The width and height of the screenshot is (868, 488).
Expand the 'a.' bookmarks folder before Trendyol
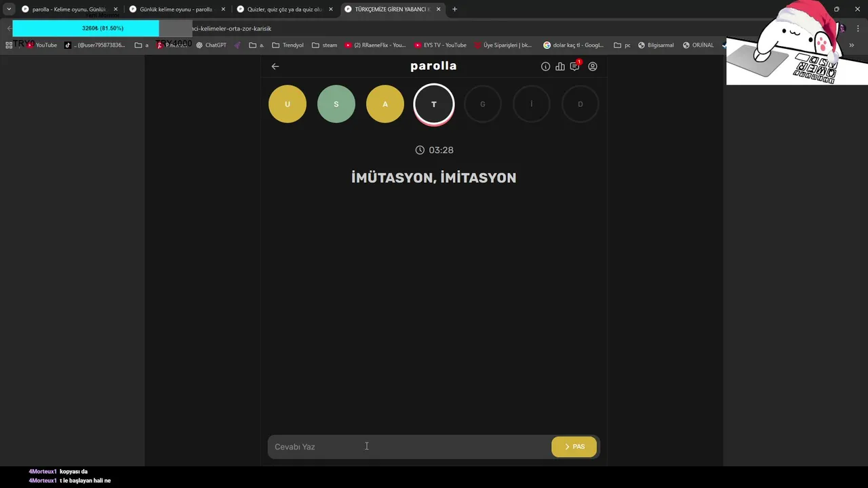(256, 45)
